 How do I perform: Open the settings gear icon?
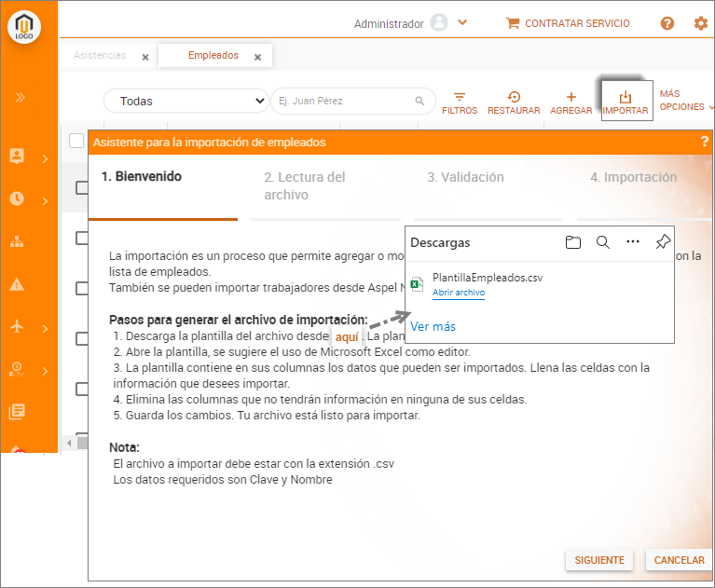click(x=700, y=23)
